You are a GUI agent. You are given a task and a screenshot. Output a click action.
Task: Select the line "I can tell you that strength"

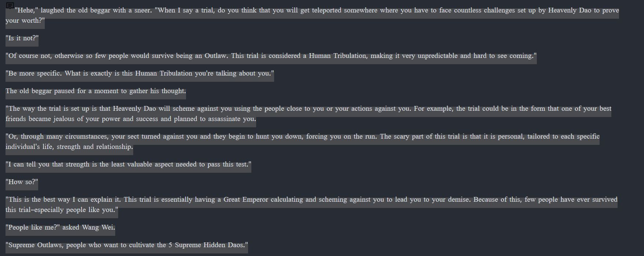[x=128, y=164]
